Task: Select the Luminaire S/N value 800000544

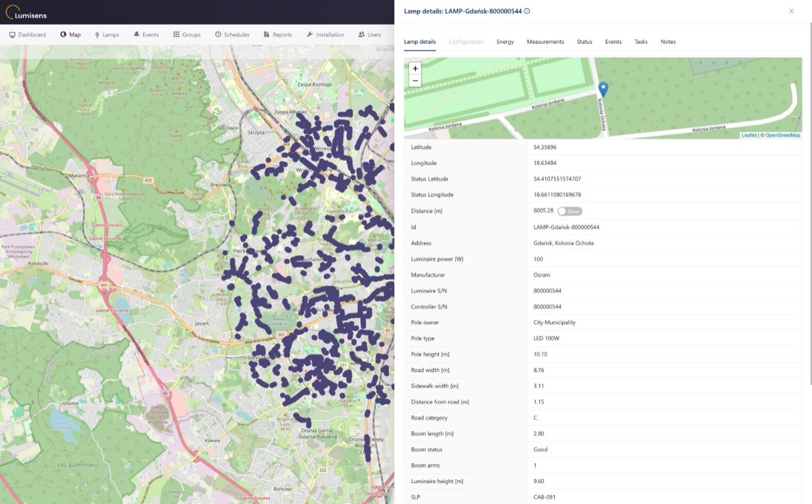Action: click(547, 291)
